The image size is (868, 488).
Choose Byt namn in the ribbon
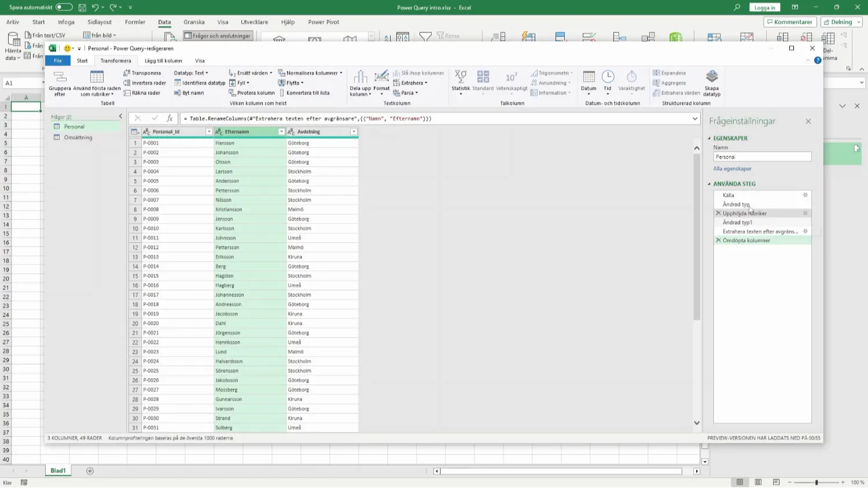189,93
